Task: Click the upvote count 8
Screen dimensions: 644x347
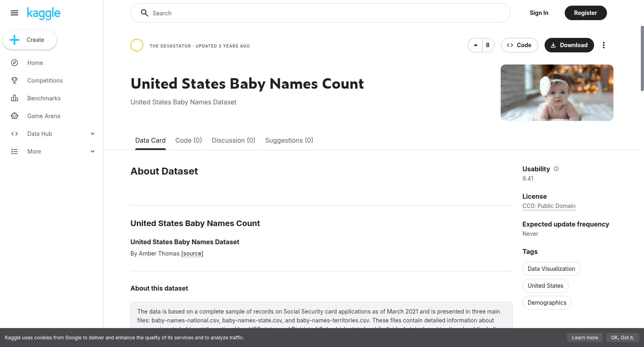Action: click(488, 45)
